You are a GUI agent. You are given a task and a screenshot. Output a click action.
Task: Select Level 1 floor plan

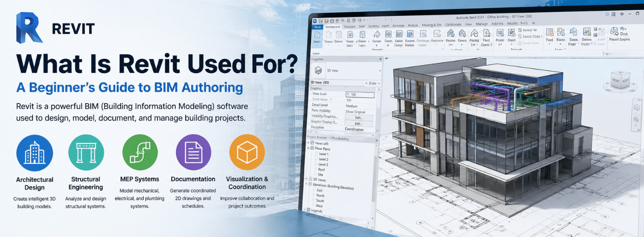323,154
